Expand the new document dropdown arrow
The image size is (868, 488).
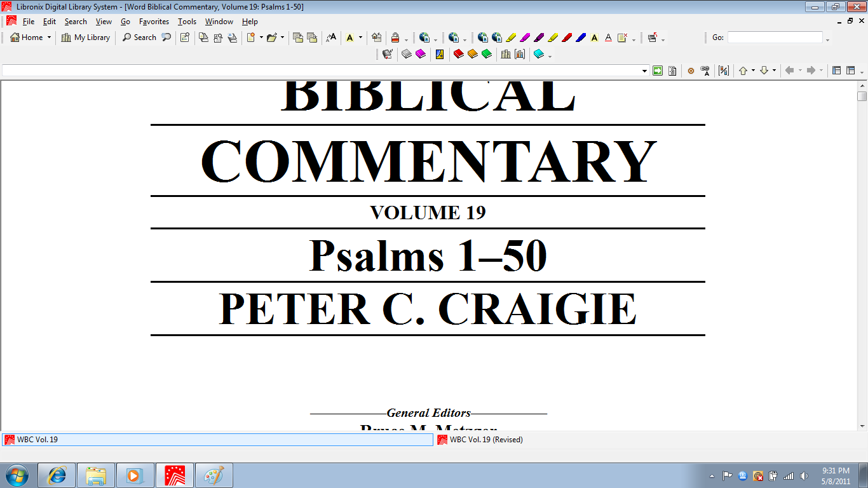261,37
